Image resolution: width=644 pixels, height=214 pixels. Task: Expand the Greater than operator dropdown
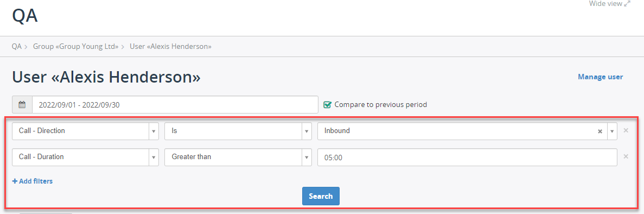point(238,157)
